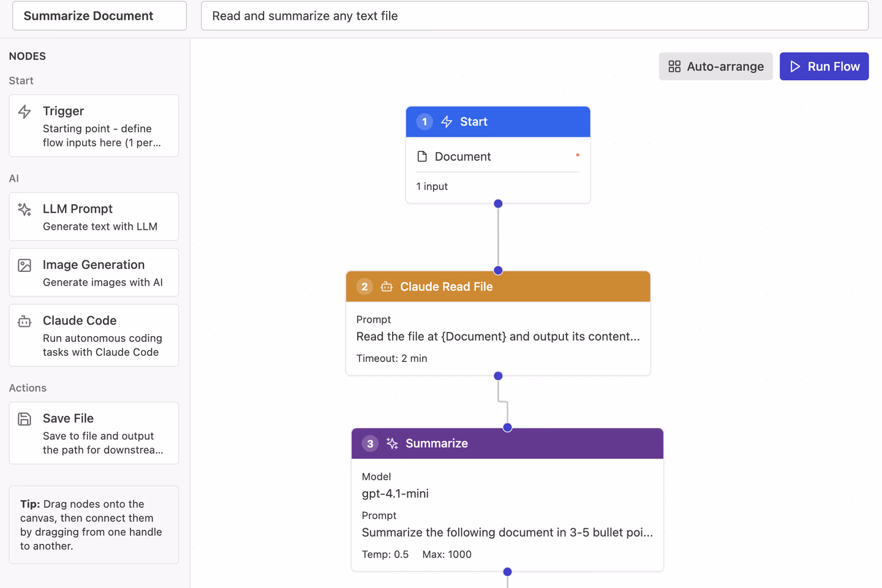Click the Claude Read File input handle
The width and height of the screenshot is (882, 588).
coord(498,270)
